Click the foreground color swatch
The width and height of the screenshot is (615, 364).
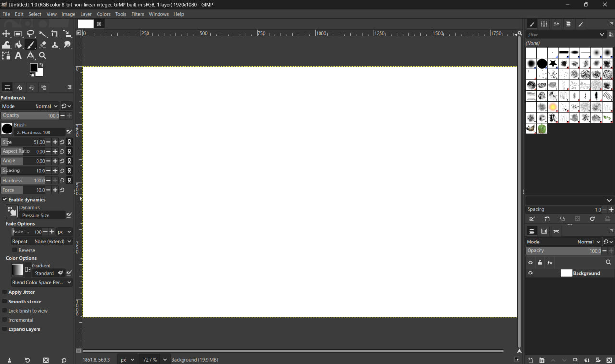pyautogui.click(x=34, y=68)
